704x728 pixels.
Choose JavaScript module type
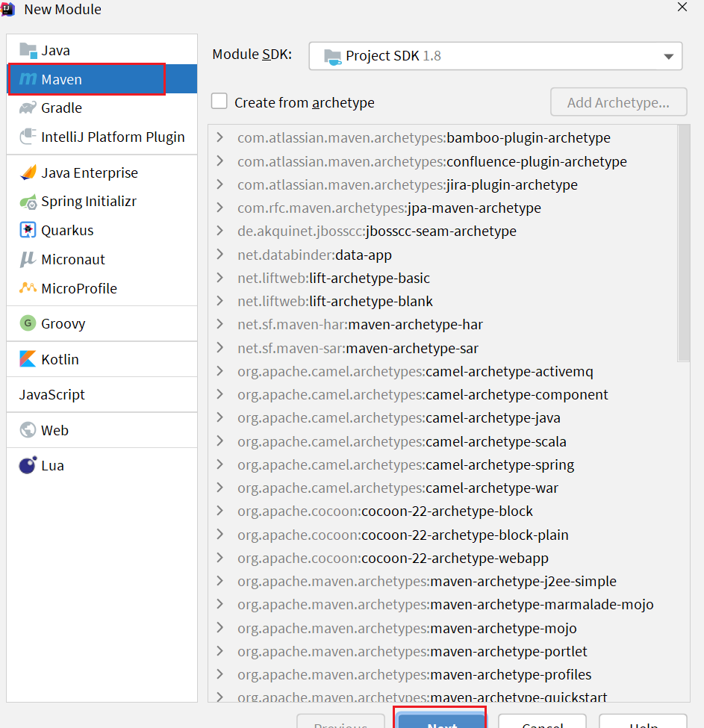click(x=102, y=395)
